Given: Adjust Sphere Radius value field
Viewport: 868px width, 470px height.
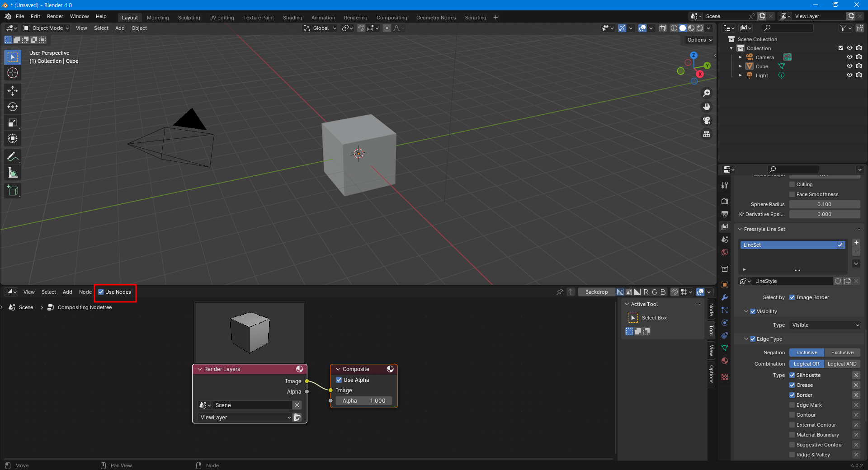Looking at the screenshot, I should (x=825, y=204).
